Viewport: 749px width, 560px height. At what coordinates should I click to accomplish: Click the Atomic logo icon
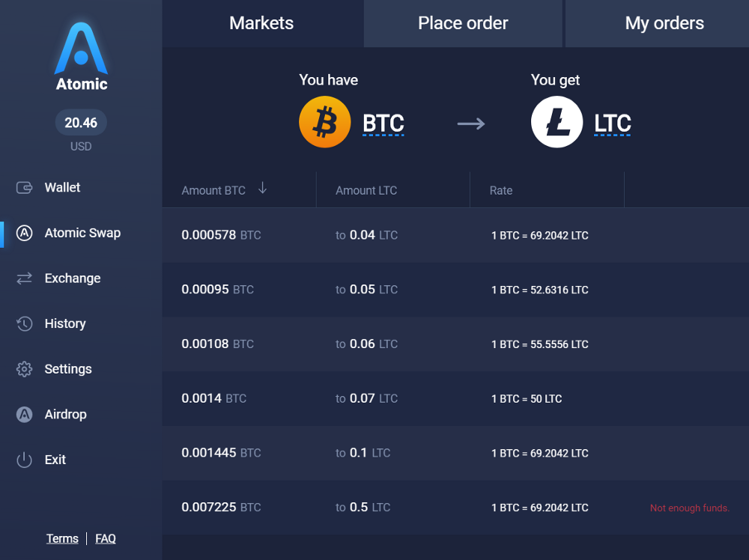point(81,49)
